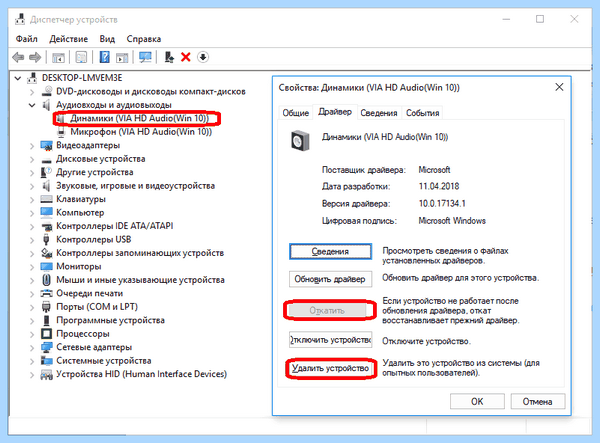Open the Справка menu

[x=144, y=39]
